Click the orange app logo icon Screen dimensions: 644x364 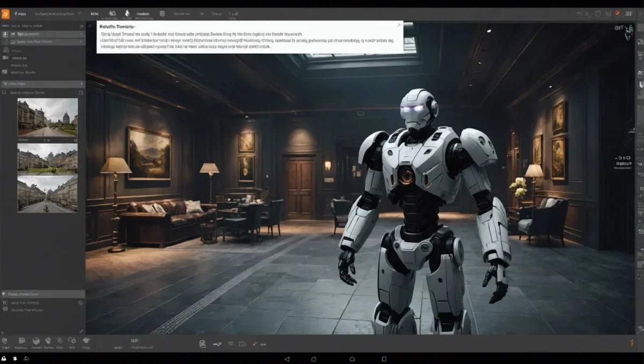[6, 13]
